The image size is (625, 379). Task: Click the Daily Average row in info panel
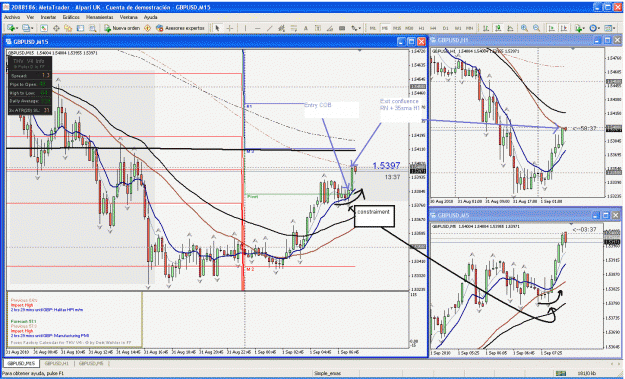click(x=30, y=101)
